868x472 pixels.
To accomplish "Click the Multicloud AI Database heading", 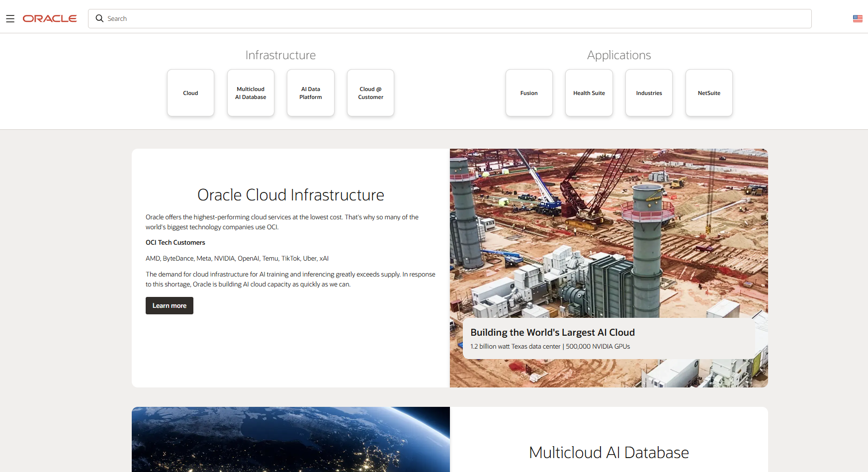I will (x=609, y=453).
